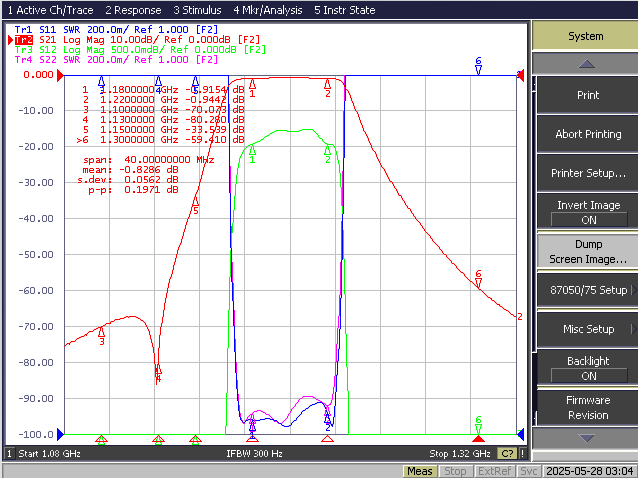Click the C? correction status indicator
Image resolution: width=638 pixels, height=478 pixels.
pos(507,453)
